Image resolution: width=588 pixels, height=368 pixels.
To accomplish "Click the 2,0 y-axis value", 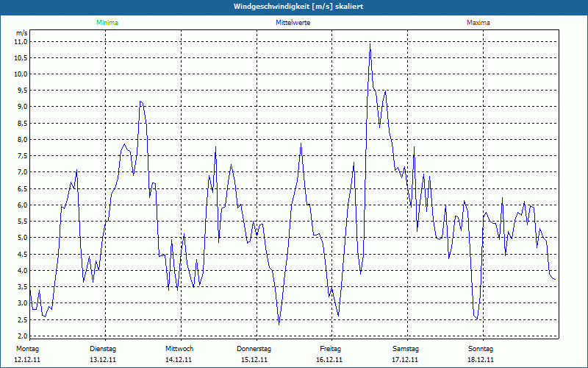I will [22, 336].
